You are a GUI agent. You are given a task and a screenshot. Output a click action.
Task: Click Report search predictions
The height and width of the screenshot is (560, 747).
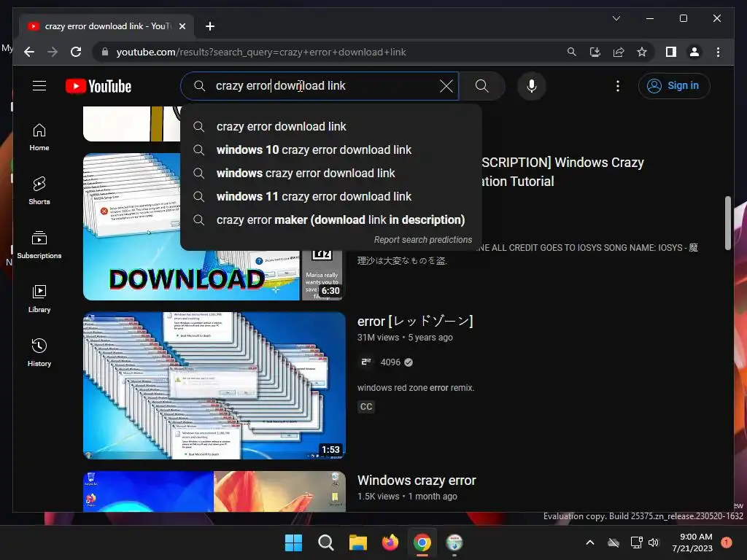click(x=423, y=240)
